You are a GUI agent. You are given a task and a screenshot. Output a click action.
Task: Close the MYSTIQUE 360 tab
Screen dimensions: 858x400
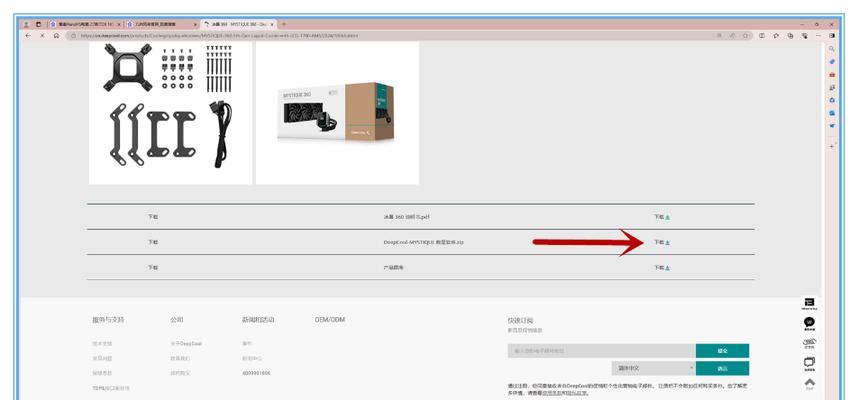coord(272,25)
